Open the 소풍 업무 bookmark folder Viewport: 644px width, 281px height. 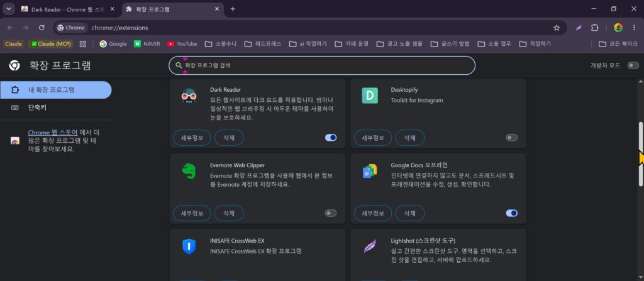click(x=494, y=43)
